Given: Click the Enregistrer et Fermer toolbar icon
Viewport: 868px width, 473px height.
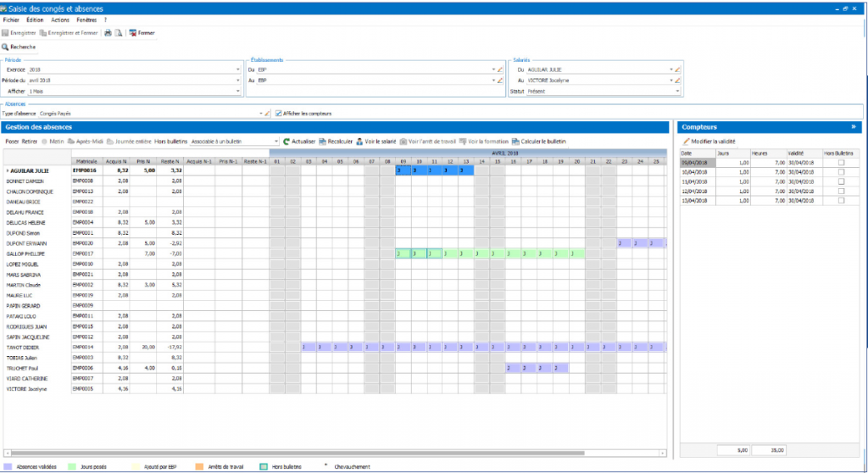Looking at the screenshot, I should point(43,33).
